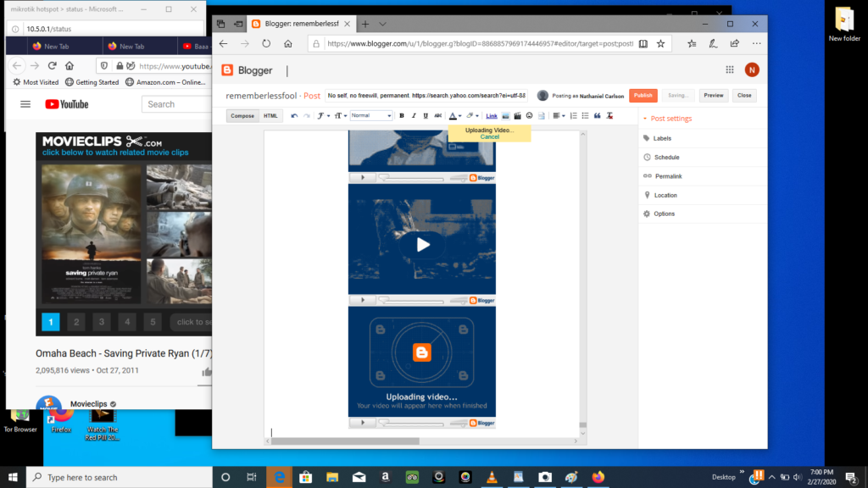Open File Explorer from the taskbar
The width and height of the screenshot is (868, 488).
[x=332, y=477]
